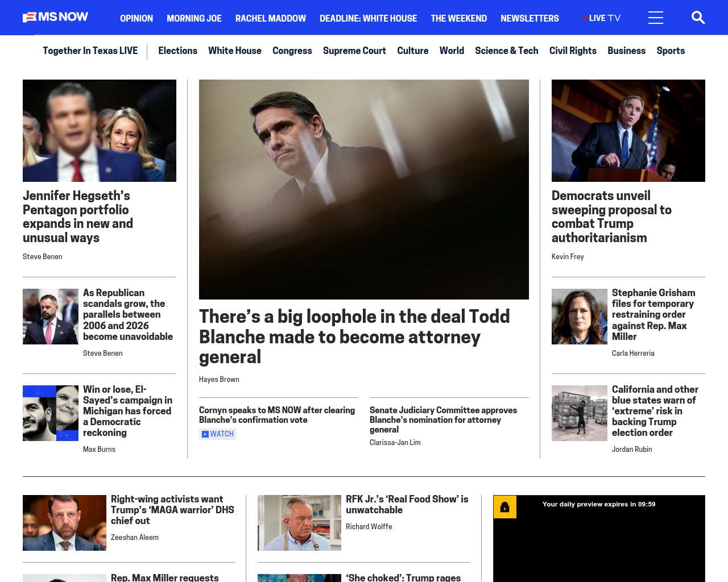Open author Max Burns link
The image size is (728, 582).
point(99,450)
